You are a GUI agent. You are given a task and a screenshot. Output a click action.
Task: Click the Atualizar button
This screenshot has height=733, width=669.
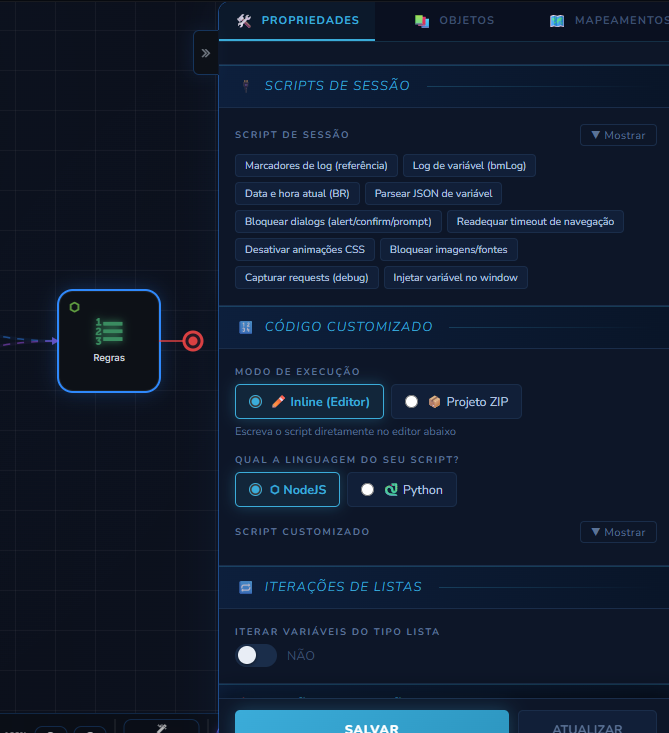tap(587, 722)
